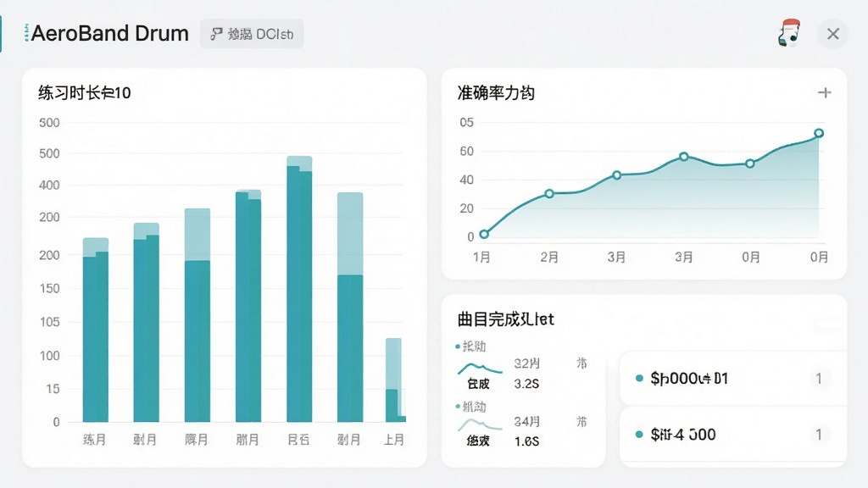
Task: Click the "3.2S" value
Action: pos(526,384)
